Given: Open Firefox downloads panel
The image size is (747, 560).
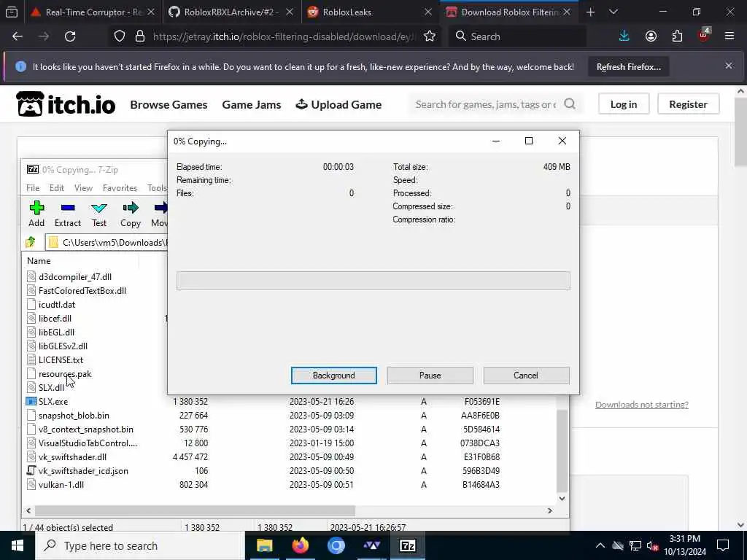Looking at the screenshot, I should tap(624, 36).
